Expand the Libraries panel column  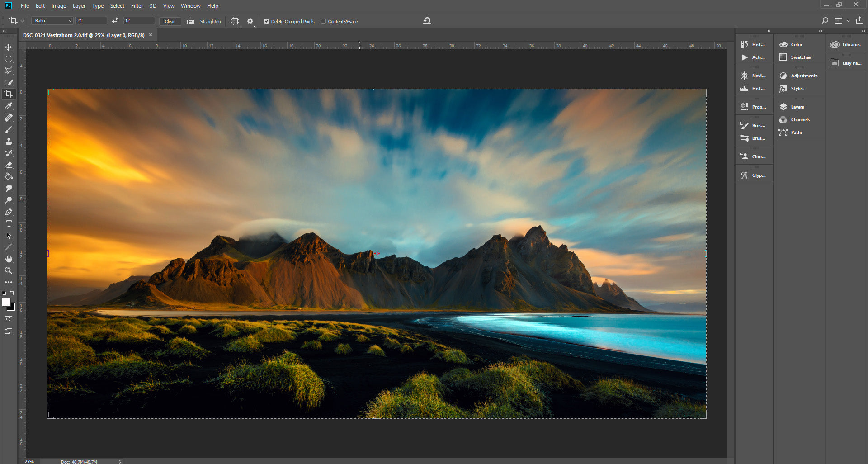[863, 31]
